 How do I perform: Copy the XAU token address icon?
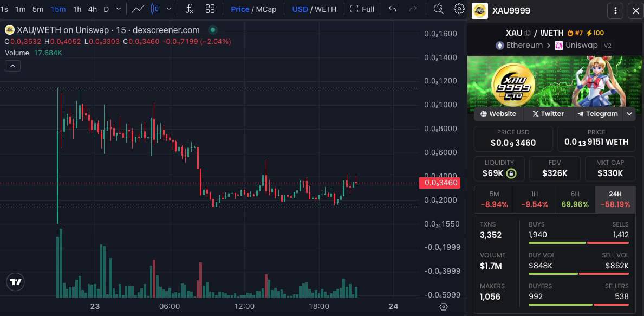[528, 33]
